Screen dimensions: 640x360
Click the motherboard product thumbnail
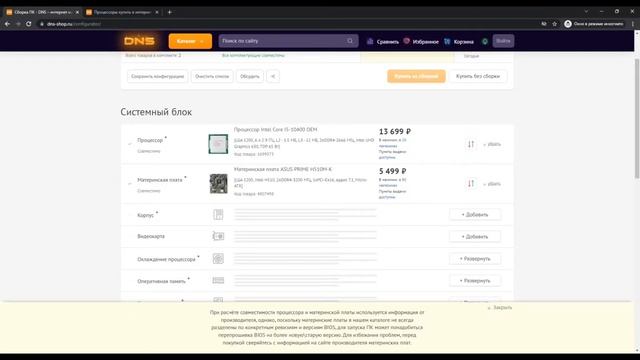click(218, 184)
